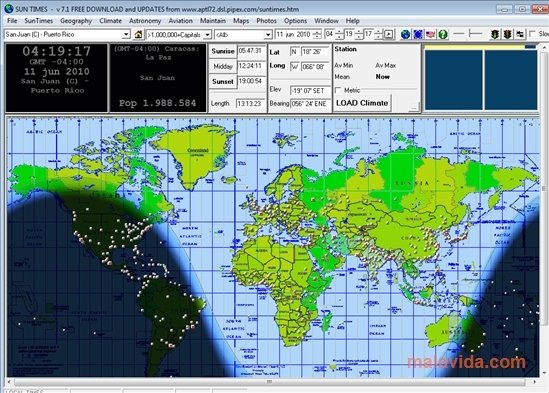Click the home location house icon

tap(138, 34)
